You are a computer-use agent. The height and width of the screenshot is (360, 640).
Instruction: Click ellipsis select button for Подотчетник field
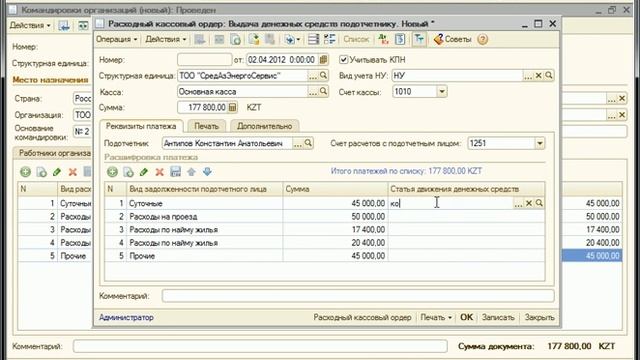click(x=298, y=143)
